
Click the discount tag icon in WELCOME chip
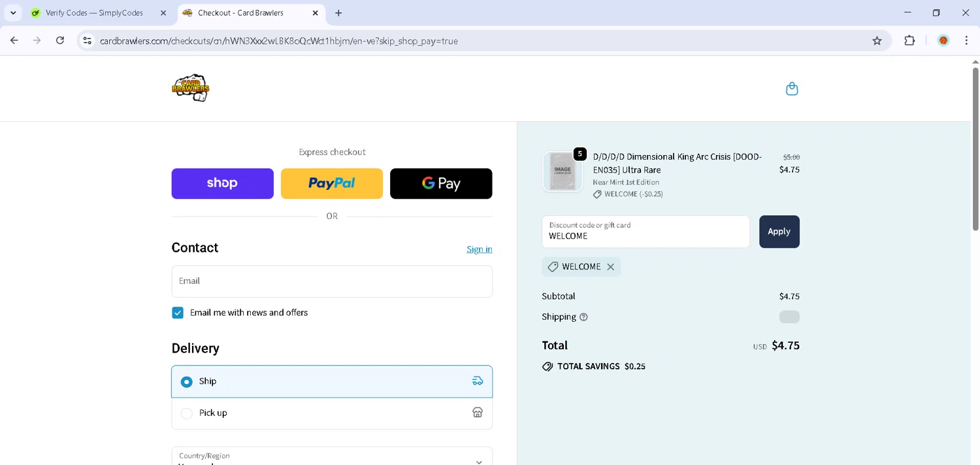(x=553, y=267)
